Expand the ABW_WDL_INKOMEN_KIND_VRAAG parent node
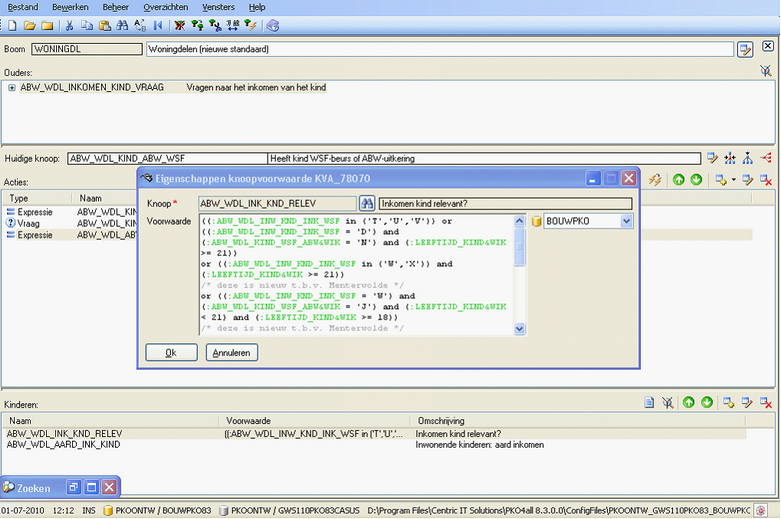The image size is (781, 519). coord(11,88)
